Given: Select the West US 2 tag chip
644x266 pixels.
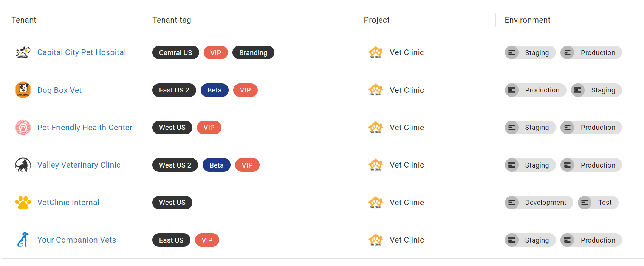Looking at the screenshot, I should coord(175,165).
